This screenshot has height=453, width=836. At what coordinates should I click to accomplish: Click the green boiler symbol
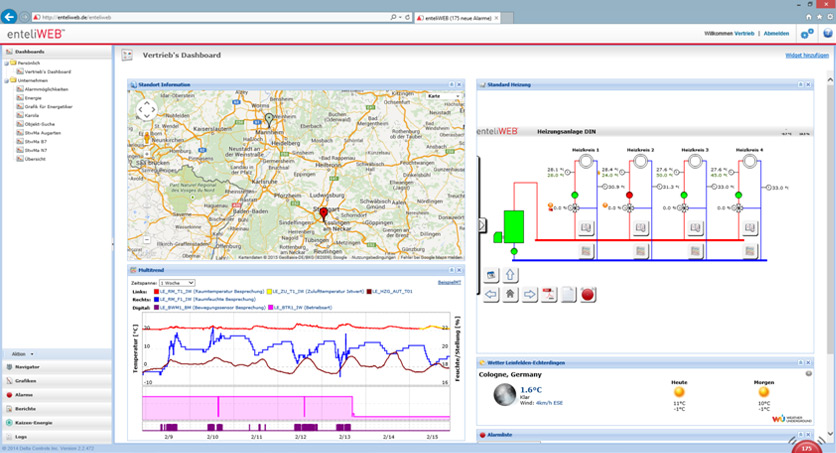(x=514, y=226)
